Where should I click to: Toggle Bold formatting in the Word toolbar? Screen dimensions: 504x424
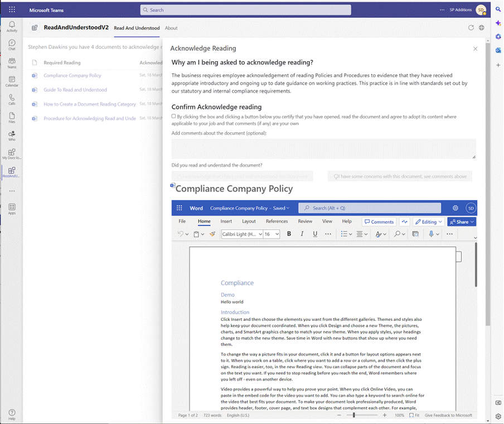click(289, 234)
